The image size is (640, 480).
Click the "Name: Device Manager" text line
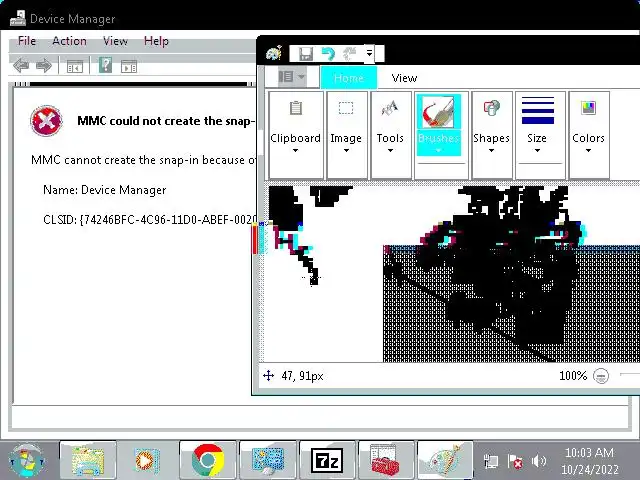click(x=104, y=190)
